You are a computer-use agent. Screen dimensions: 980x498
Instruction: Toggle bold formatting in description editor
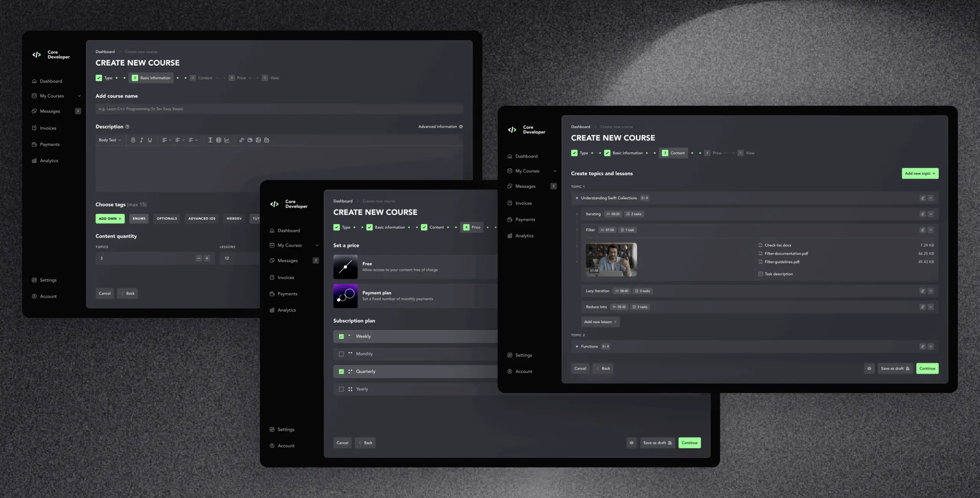coord(133,140)
